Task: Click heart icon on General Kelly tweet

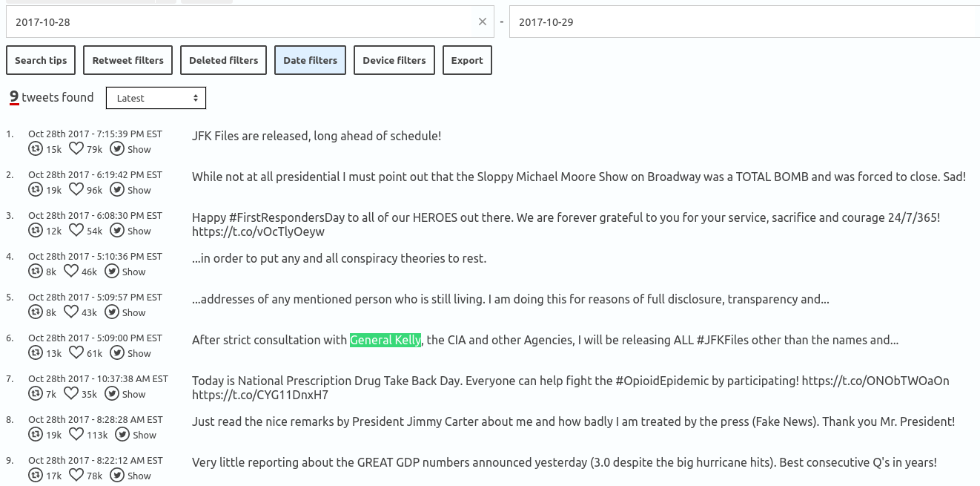Action: 76,352
